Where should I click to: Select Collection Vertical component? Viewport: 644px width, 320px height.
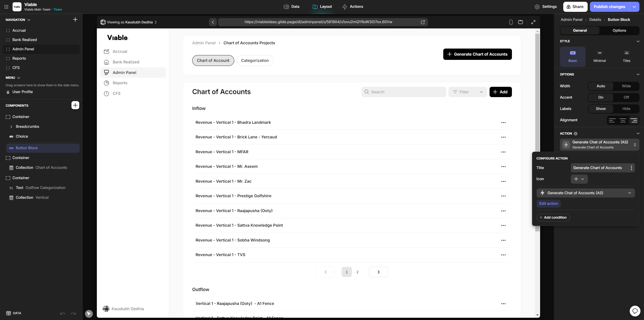click(x=43, y=198)
